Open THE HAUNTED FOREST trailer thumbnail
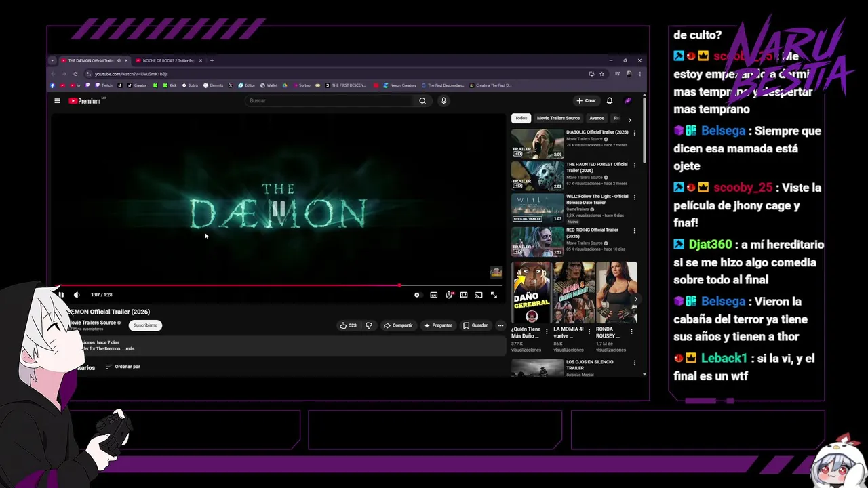Screen dimensions: 868x488 (x=537, y=176)
